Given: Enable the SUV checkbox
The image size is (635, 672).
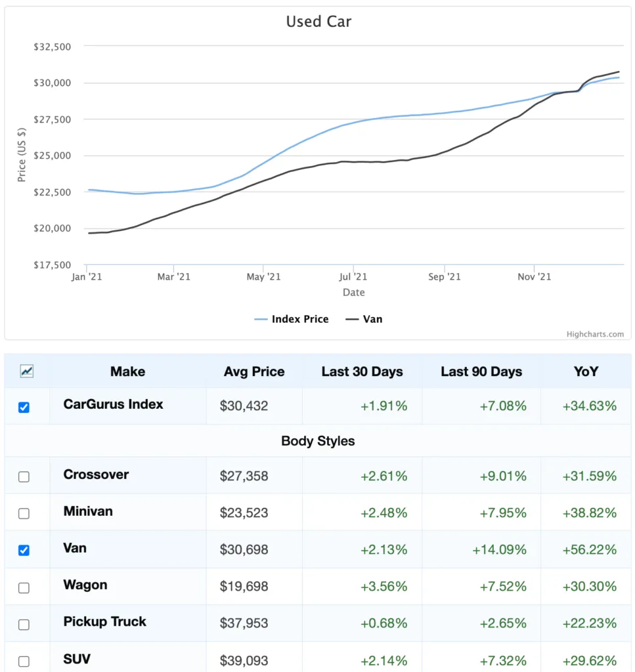Looking at the screenshot, I should [24, 660].
